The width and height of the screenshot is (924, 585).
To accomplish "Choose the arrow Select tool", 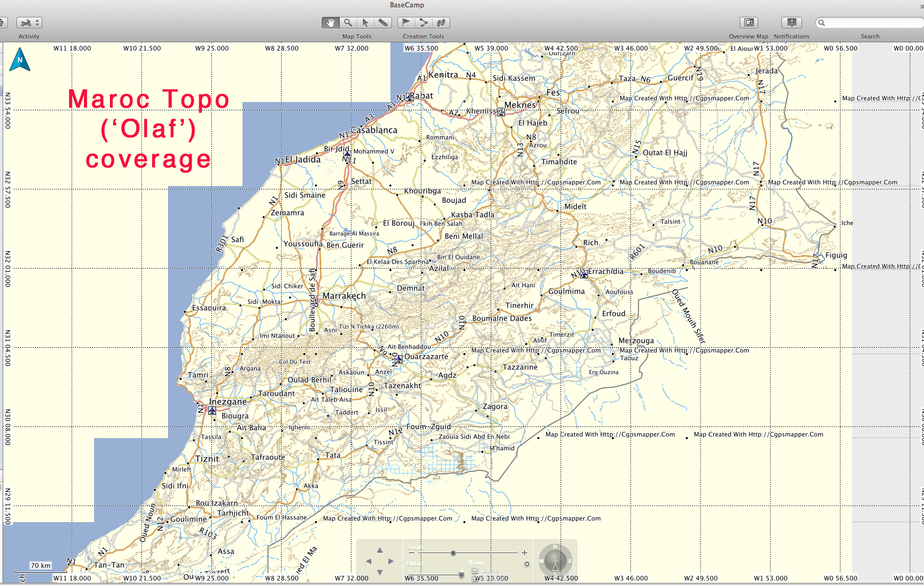I will tap(365, 23).
